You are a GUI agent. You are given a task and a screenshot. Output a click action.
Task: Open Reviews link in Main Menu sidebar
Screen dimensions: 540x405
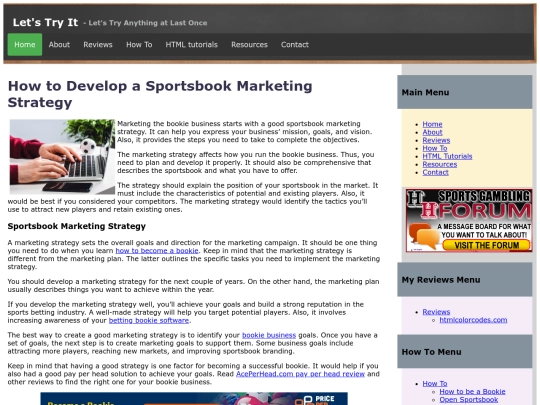(x=436, y=140)
